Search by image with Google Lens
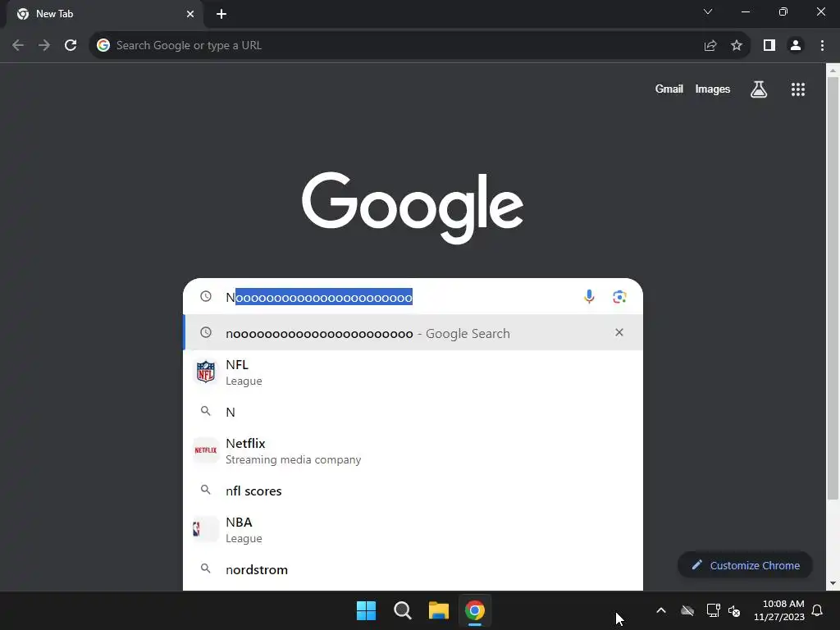The height and width of the screenshot is (630, 840). point(620,297)
